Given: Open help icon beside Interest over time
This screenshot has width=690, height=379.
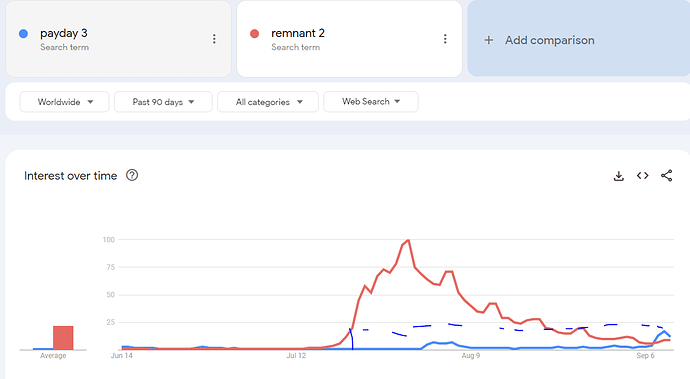Looking at the screenshot, I should (132, 175).
